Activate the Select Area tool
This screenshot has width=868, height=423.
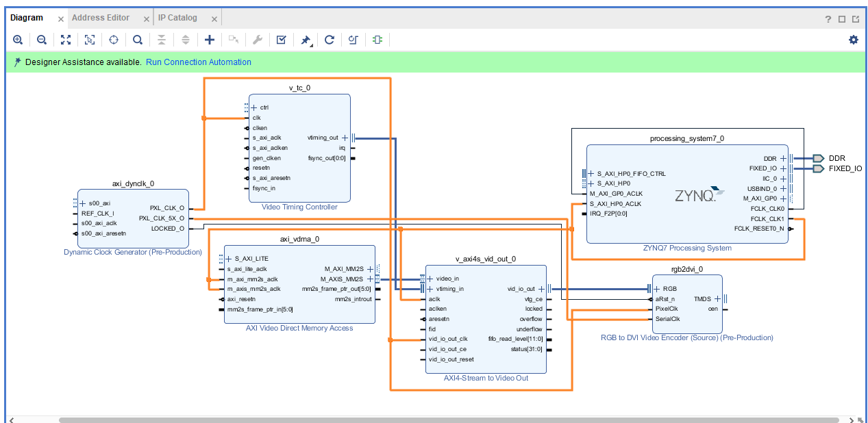point(90,40)
